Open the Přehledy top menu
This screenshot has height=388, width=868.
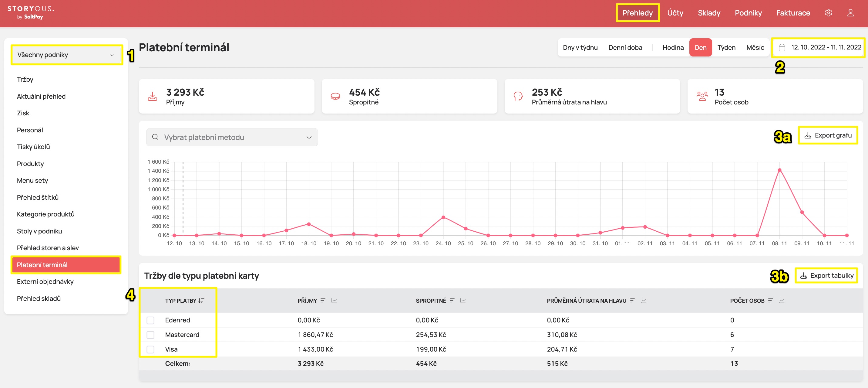pos(638,13)
